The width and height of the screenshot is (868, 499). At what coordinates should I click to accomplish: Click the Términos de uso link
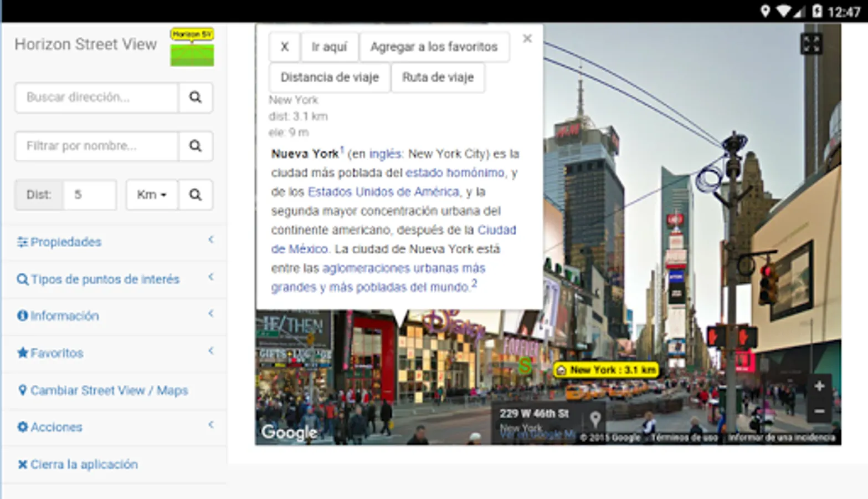coord(684,438)
